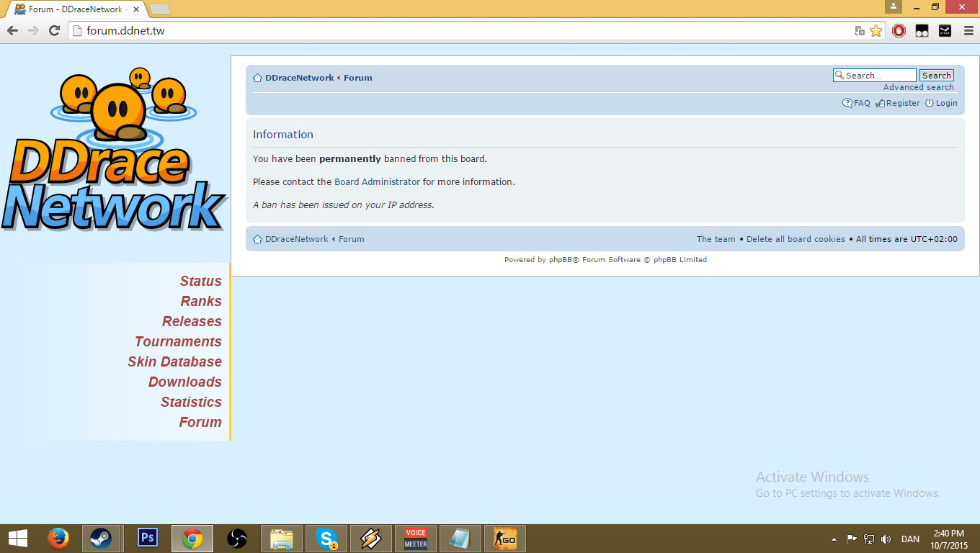This screenshot has width=980, height=553.
Task: Open the DAN input language selector
Action: tap(910, 539)
